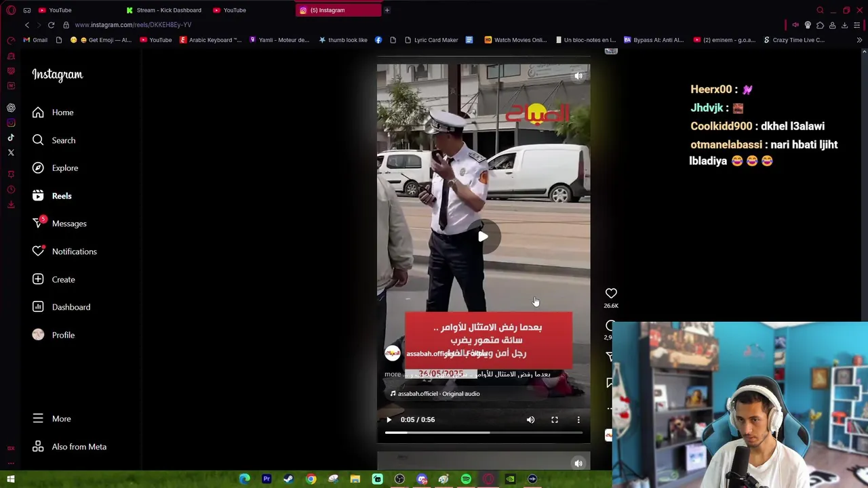Open X in Opera sidebar

pos(11,152)
